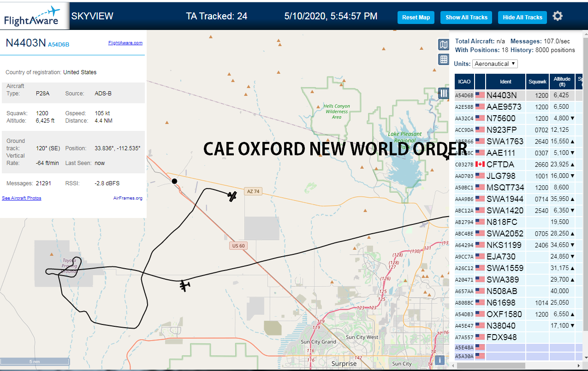Click the aircraft list's vertical scrollbar
Screen dimensions: 588x371
pos(585,184)
